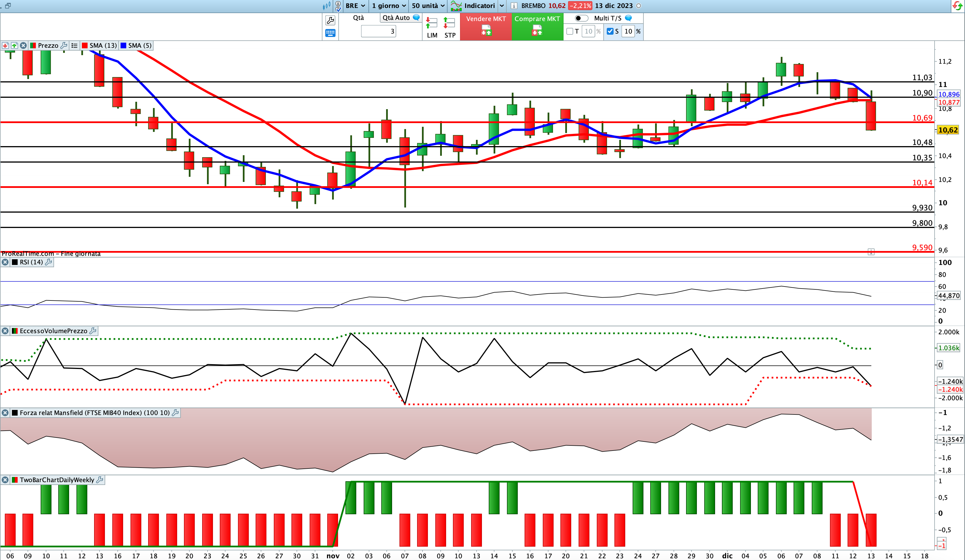Open the Indicatori indicators icon
Image resolution: width=965 pixels, height=560 pixels.
tap(456, 6)
